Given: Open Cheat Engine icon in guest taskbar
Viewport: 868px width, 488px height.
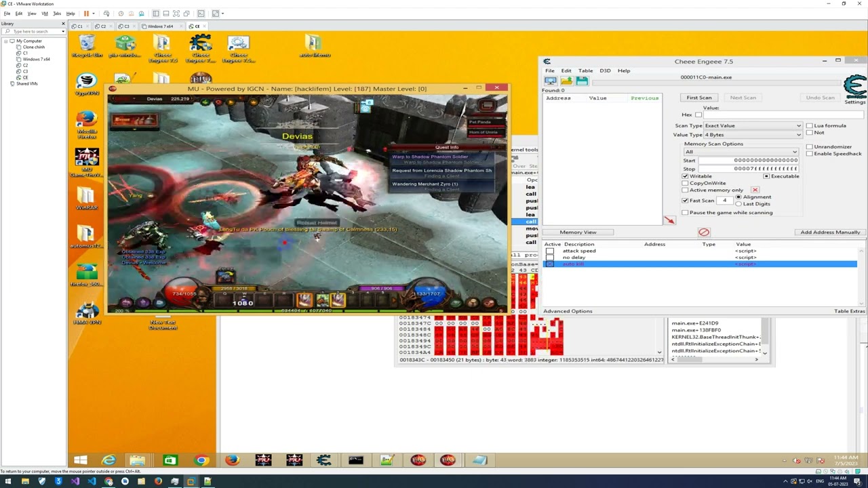Looking at the screenshot, I should (324, 460).
